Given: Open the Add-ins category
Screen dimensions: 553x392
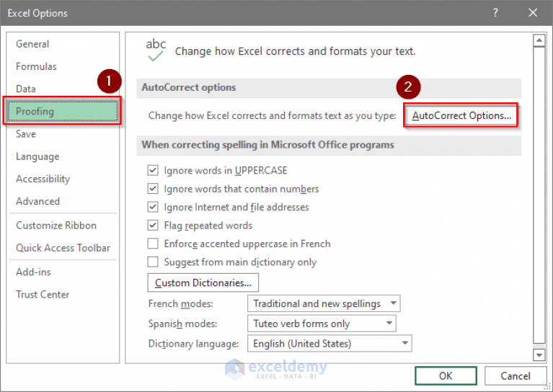Looking at the screenshot, I should (33, 272).
